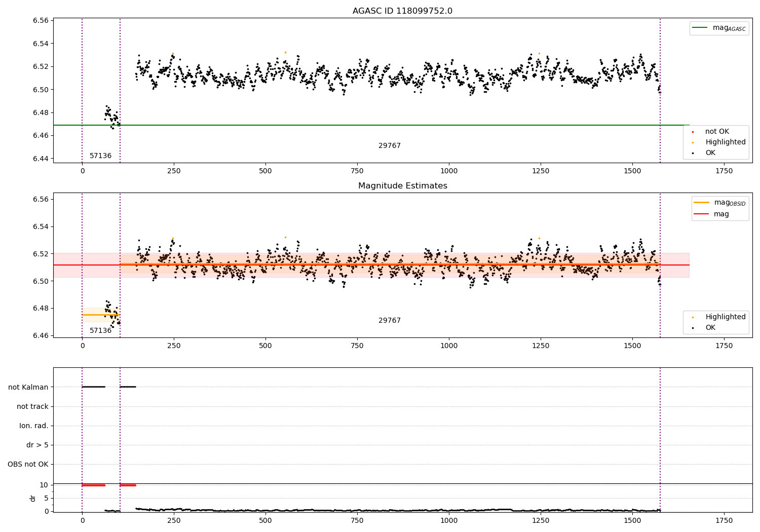The height and width of the screenshot is (532, 760).
Task: Click the red dot marker beside "not OK"
Action: 693,132
